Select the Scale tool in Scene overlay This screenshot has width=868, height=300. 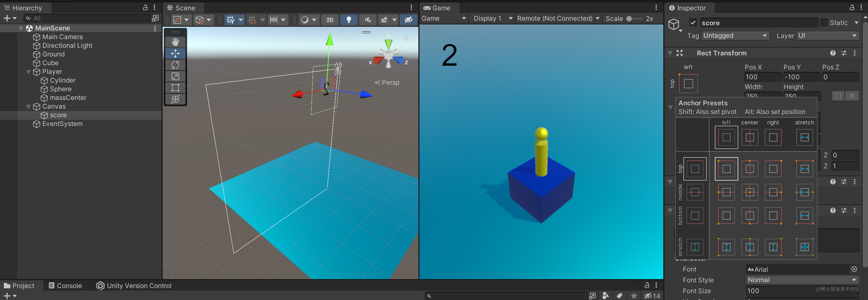coord(175,76)
